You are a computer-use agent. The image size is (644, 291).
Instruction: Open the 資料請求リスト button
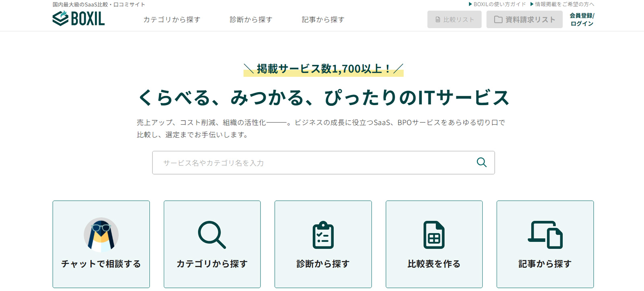click(x=524, y=19)
